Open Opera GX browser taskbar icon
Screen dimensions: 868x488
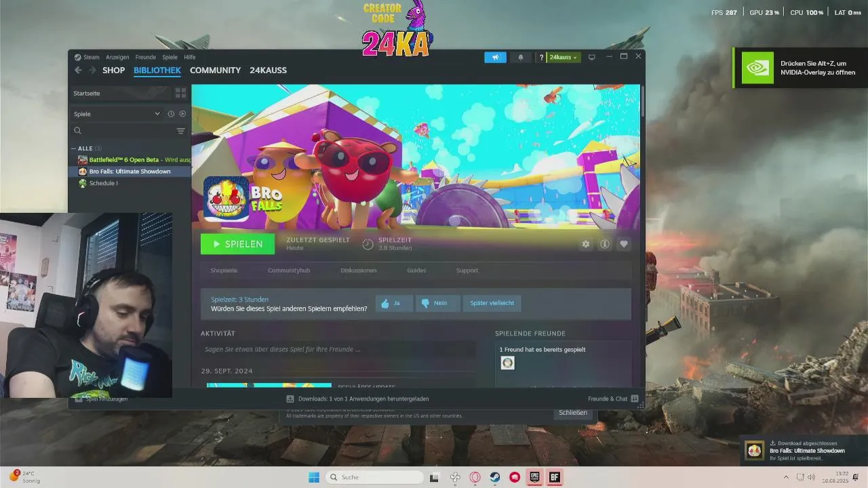coord(475,477)
